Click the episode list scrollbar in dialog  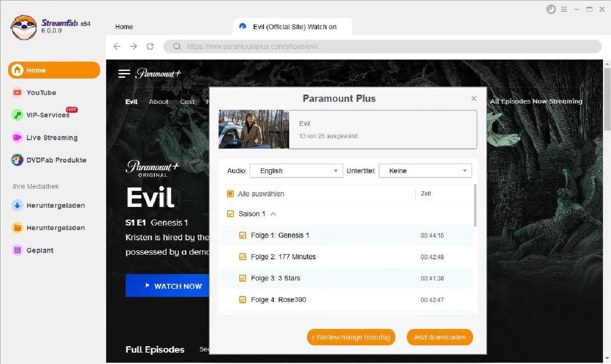pyautogui.click(x=475, y=206)
